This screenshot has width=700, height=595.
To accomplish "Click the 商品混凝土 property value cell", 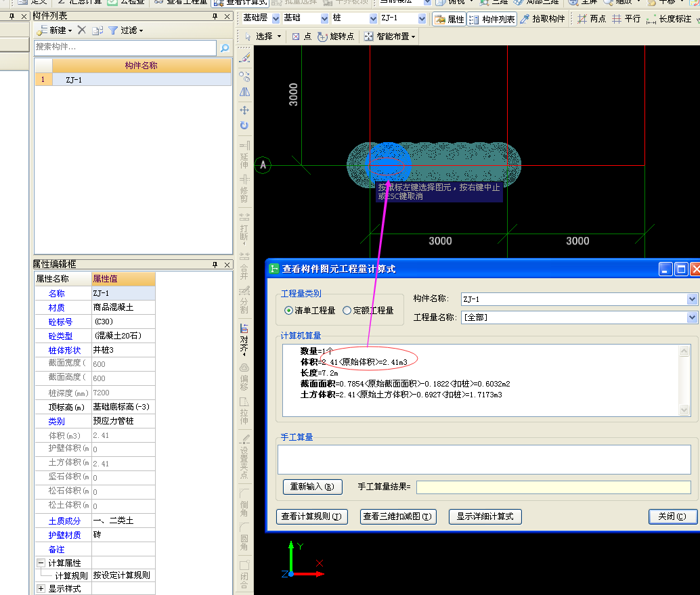I will pos(123,307).
